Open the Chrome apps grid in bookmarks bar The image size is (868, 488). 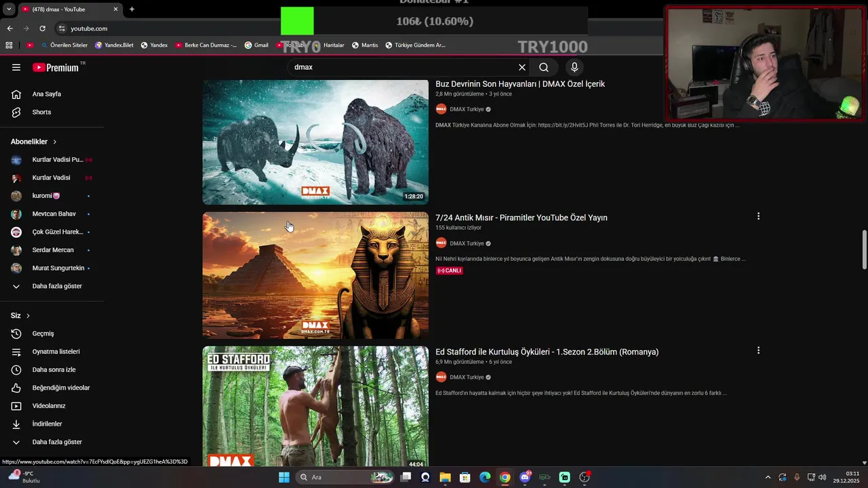click(x=9, y=45)
